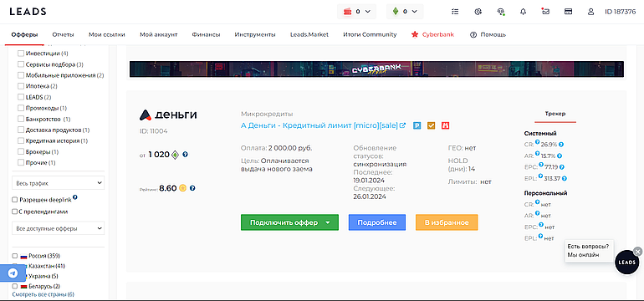Viewport: 644px width, 301px height.
Task: Check the Инвестиции (4) category
Action: pyautogui.click(x=21, y=54)
